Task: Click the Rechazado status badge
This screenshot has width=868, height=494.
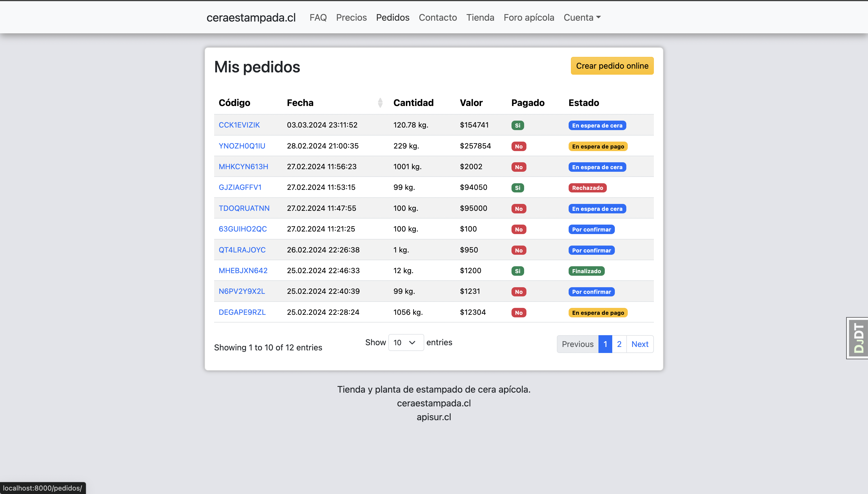Action: click(587, 188)
